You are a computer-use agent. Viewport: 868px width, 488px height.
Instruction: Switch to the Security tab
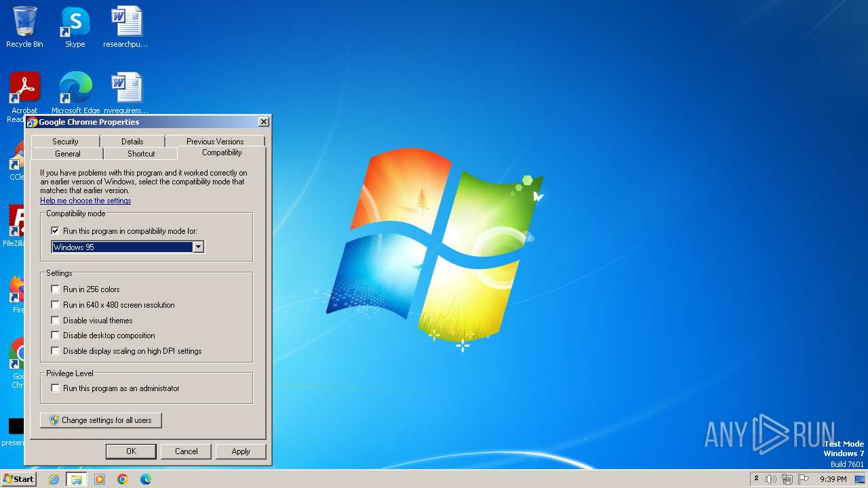coord(65,141)
